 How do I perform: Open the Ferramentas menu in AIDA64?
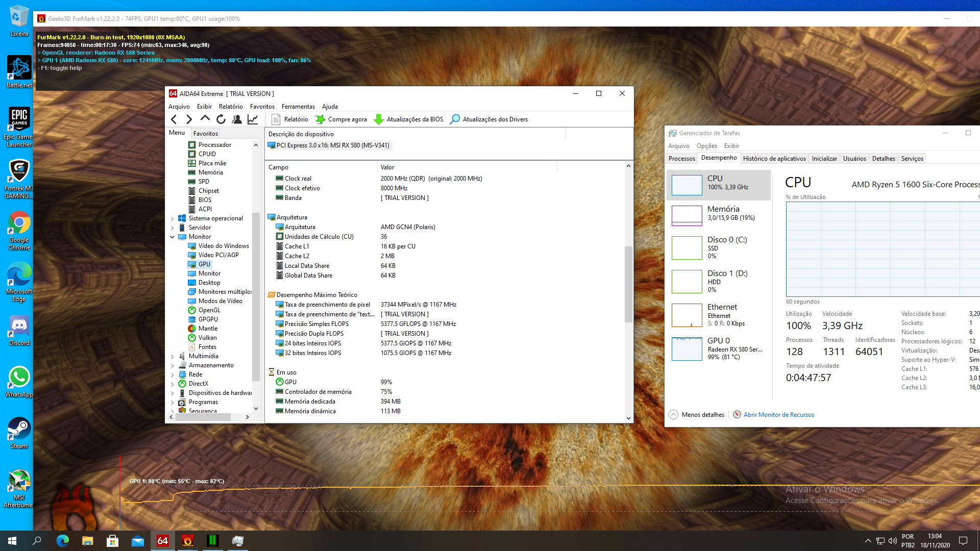[x=298, y=107]
